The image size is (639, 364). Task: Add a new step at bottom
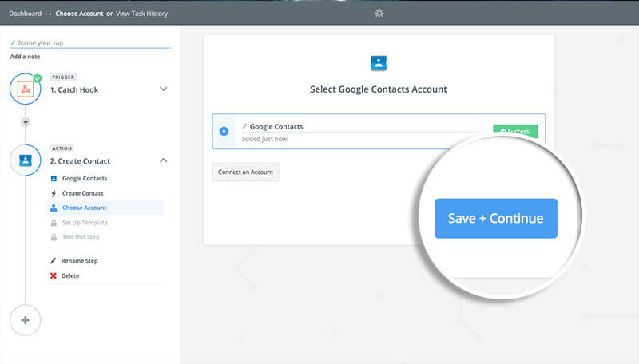coord(26,320)
